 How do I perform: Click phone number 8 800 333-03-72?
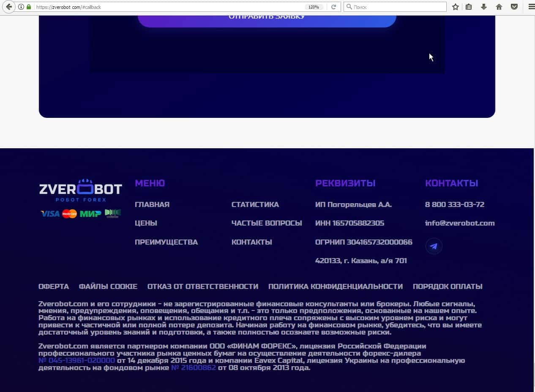click(455, 204)
